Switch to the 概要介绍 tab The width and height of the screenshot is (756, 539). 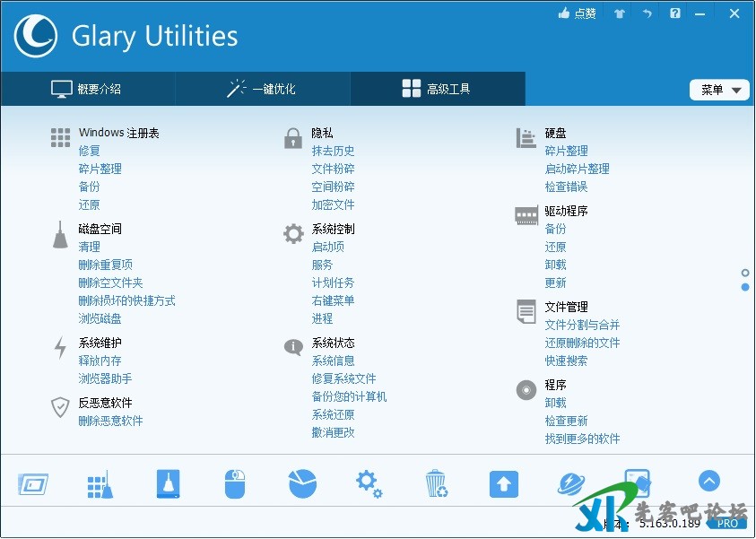pyautogui.click(x=87, y=89)
